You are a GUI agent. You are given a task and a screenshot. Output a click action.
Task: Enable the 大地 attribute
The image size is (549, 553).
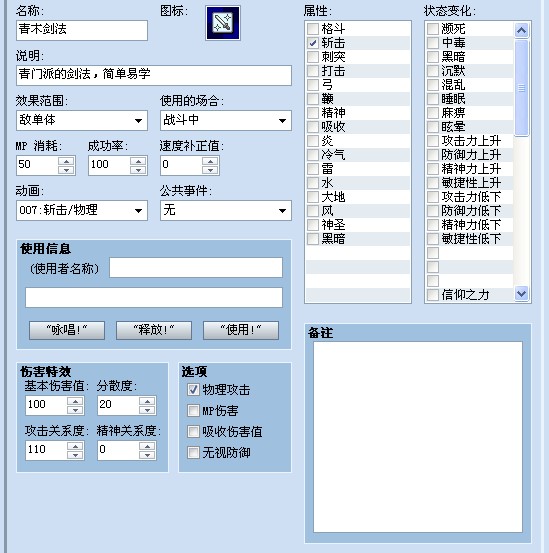tap(313, 197)
